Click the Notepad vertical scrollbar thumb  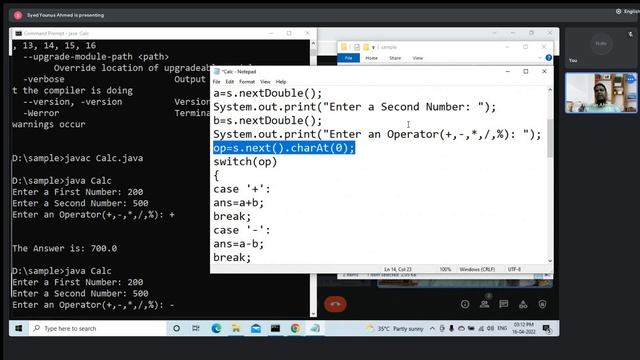[x=550, y=138]
